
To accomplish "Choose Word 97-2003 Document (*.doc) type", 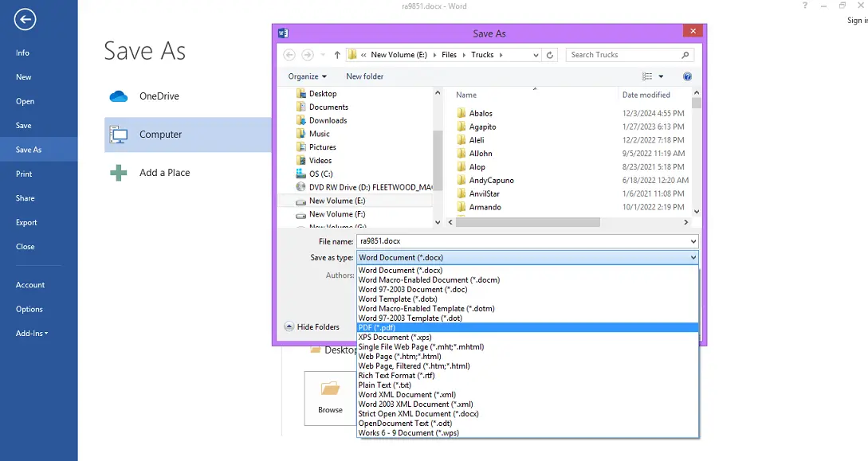I will click(527, 290).
